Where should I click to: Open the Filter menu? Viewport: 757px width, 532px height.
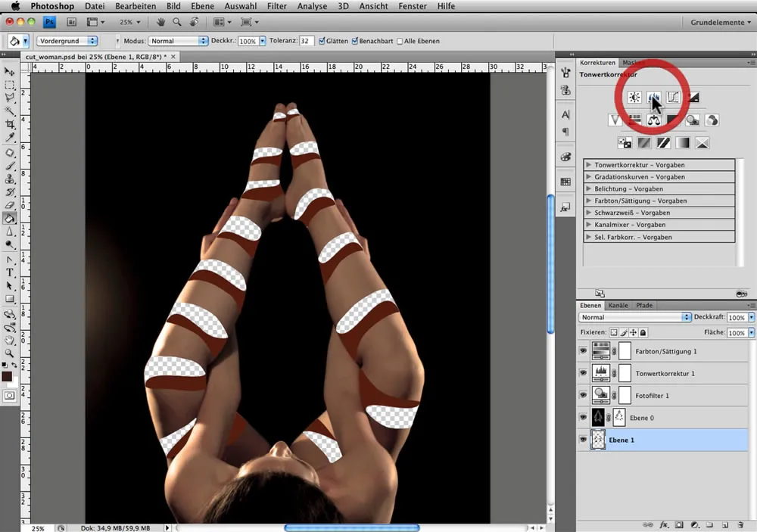click(x=276, y=6)
